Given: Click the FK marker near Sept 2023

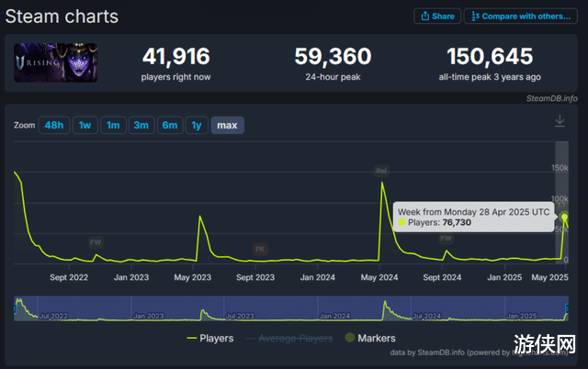Looking at the screenshot, I should [x=260, y=249].
